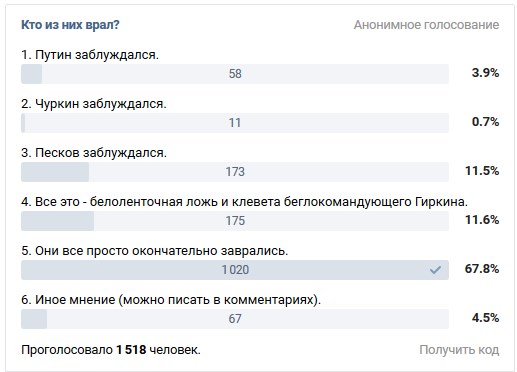Click the result bar showing 173 votes

[235, 172]
